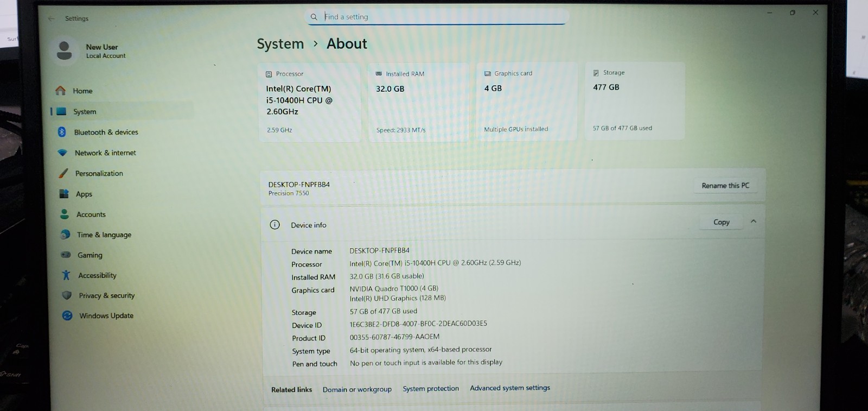
Task: Click the New User profile avatar
Action: coord(64,50)
